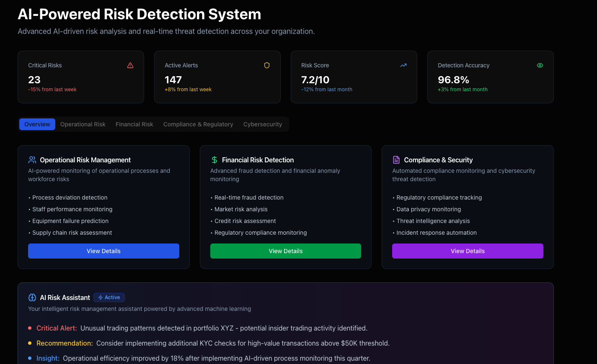Click the yellow indicator beside Recommendation
This screenshot has height=364, width=597.
point(29,343)
